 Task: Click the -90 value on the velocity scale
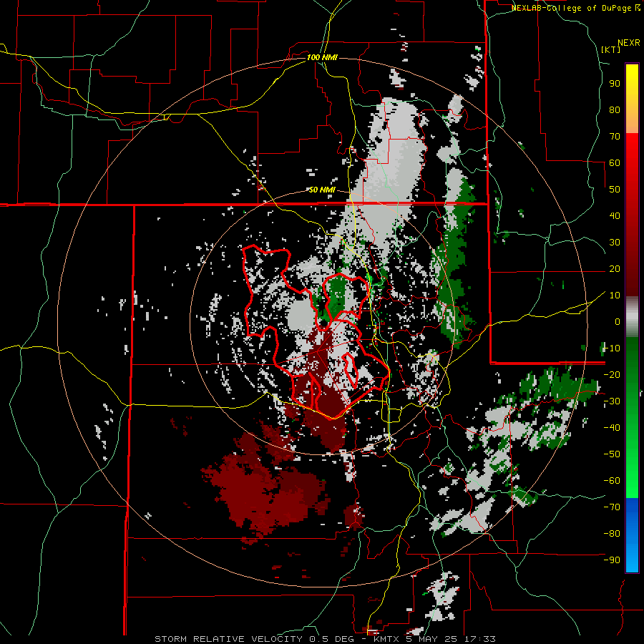(612, 560)
